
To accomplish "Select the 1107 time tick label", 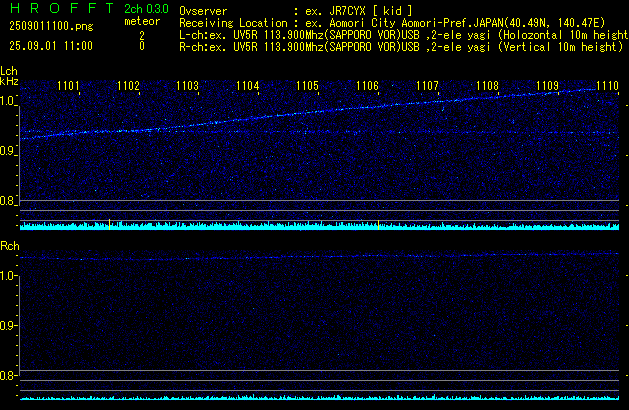I will (x=427, y=86).
